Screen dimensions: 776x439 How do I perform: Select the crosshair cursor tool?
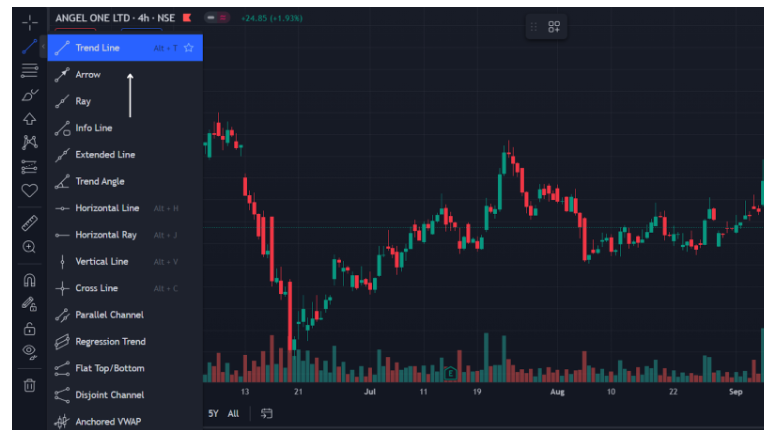[x=29, y=22]
